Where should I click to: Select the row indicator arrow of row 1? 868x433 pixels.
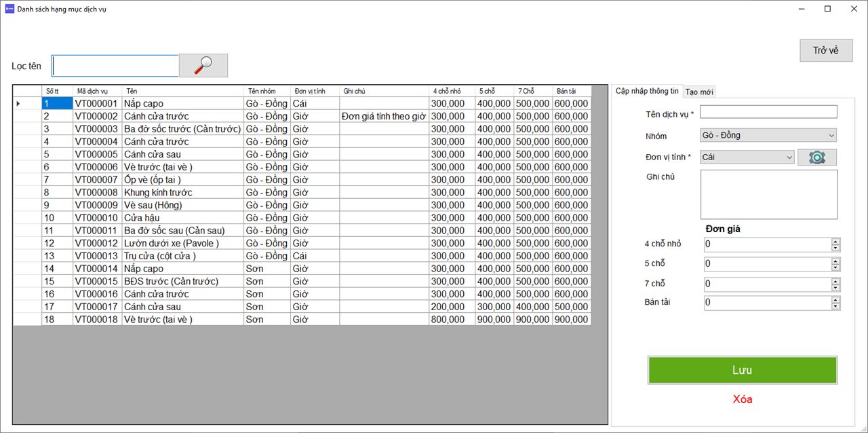[18, 104]
